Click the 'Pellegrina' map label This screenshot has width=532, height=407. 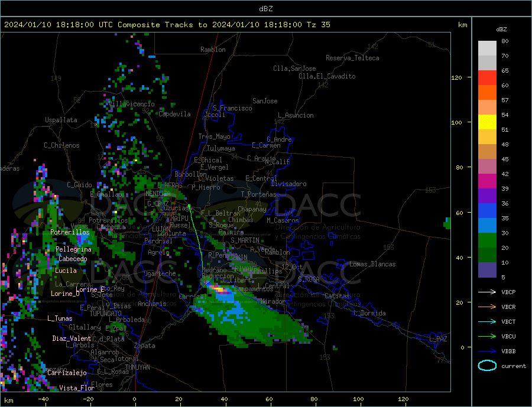pyautogui.click(x=73, y=250)
